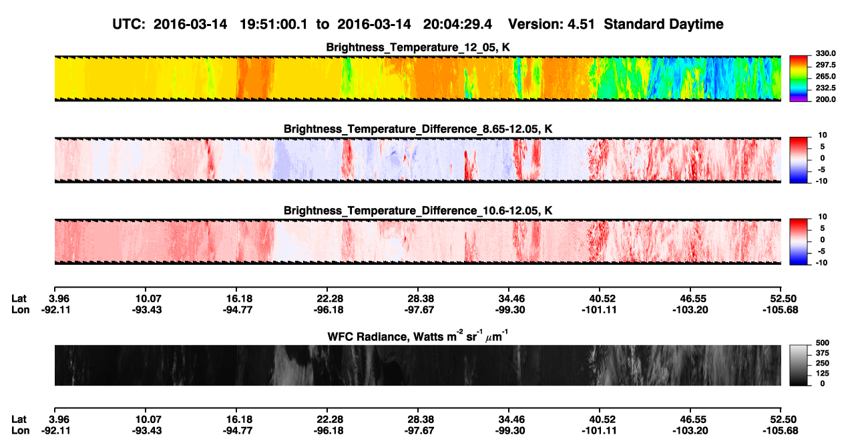This screenshot has width=868, height=445.
Task: Select the Brightness_Temperature_Difference_10.6-12.05 title
Action: tap(418, 211)
